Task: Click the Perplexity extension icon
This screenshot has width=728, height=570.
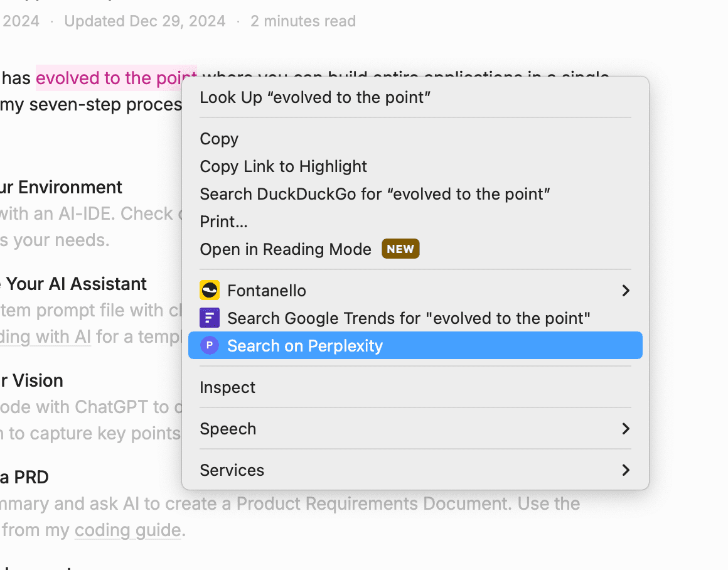Action: point(210,345)
